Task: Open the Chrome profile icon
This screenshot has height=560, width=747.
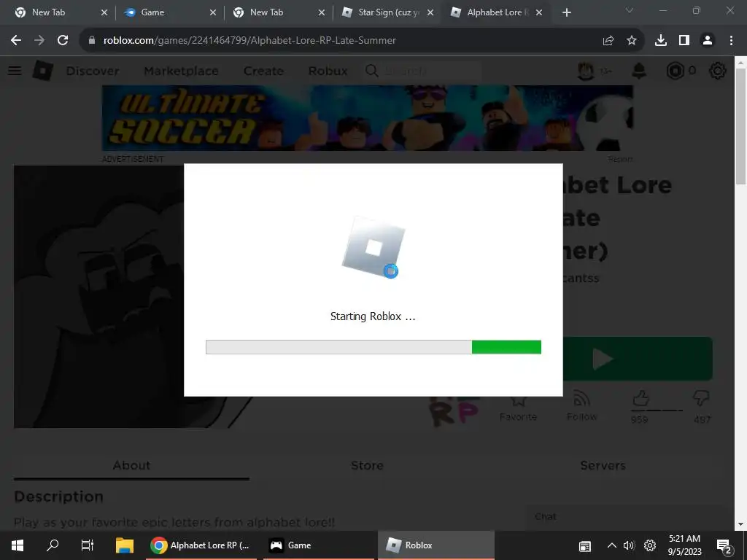Action: (708, 41)
